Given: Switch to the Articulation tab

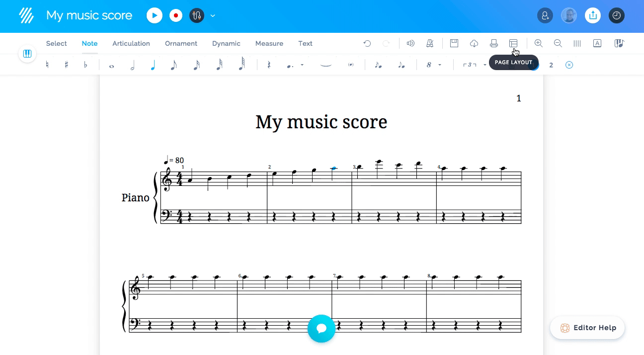Looking at the screenshot, I should click(x=131, y=44).
